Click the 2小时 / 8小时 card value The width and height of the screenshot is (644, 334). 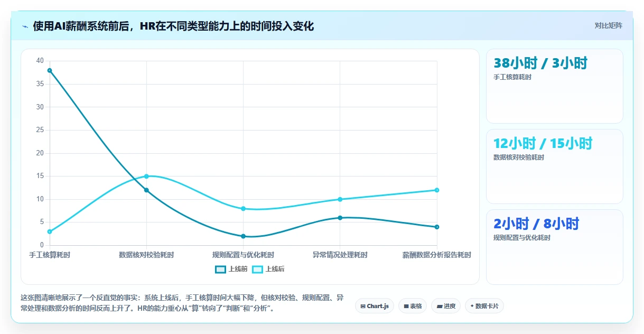[x=536, y=224]
